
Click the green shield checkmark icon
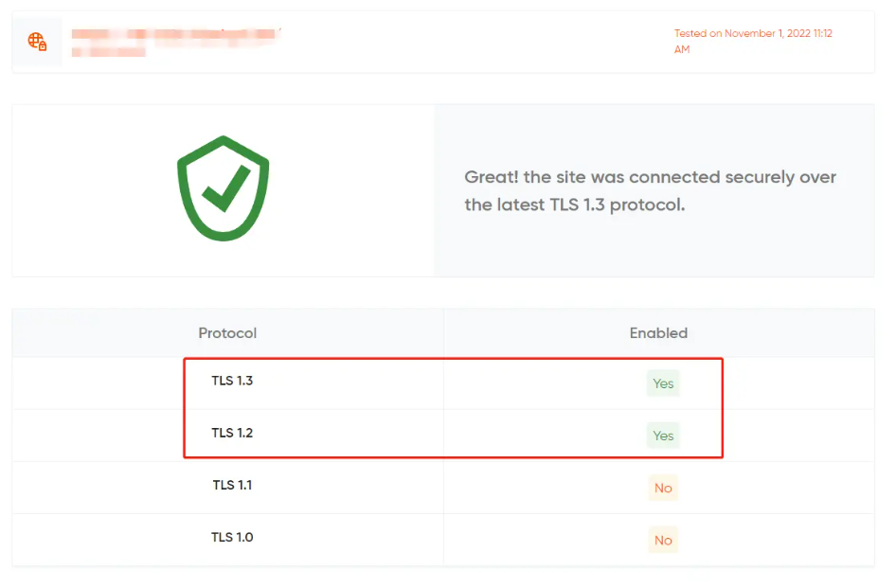[x=224, y=187]
